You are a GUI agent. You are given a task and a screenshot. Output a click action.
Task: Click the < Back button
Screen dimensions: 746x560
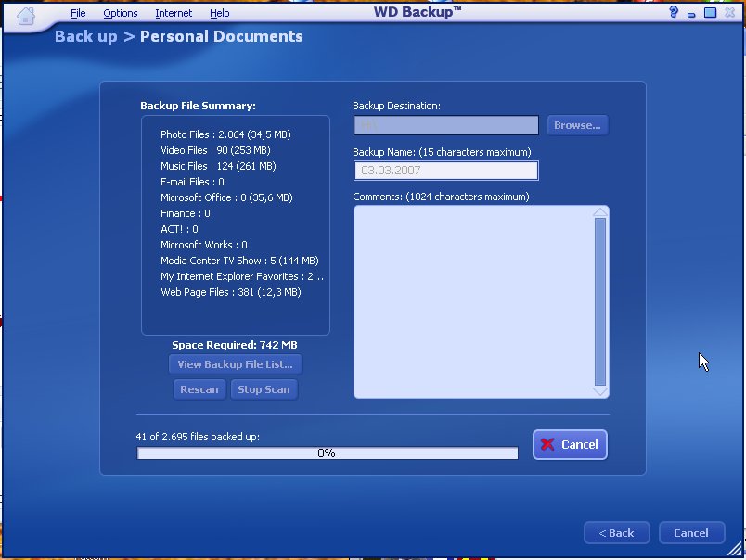(617, 533)
